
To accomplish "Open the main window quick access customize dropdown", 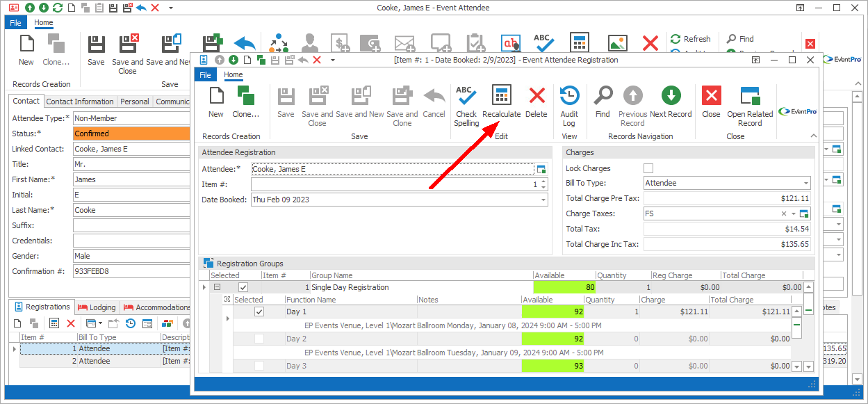I will coord(171,8).
